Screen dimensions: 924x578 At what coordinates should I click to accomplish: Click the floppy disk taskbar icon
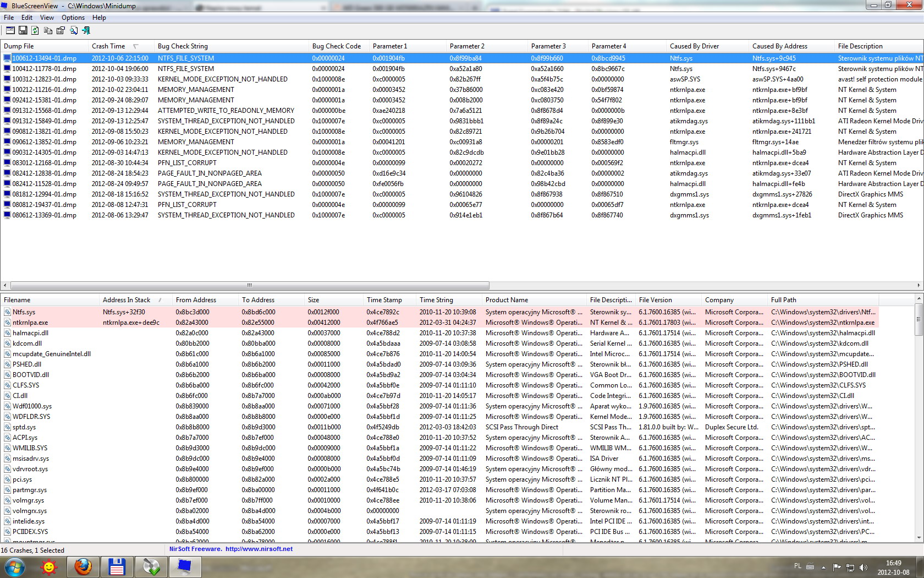pos(117,566)
